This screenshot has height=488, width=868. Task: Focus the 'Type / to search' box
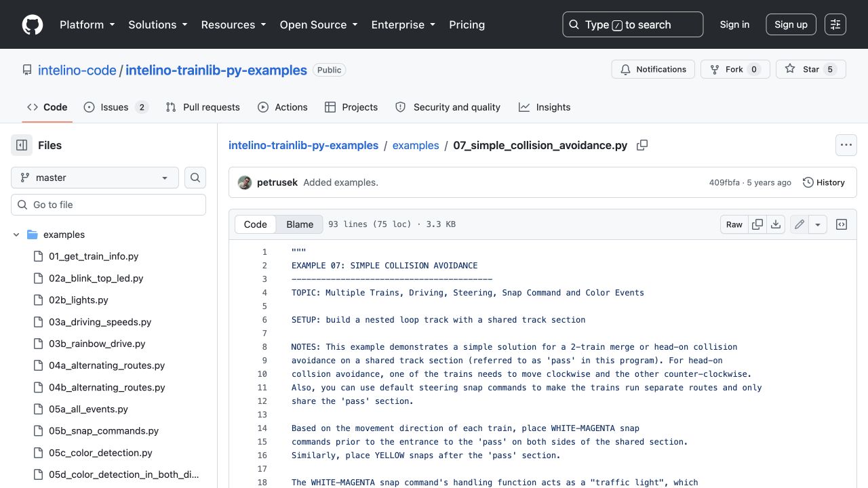(x=633, y=24)
